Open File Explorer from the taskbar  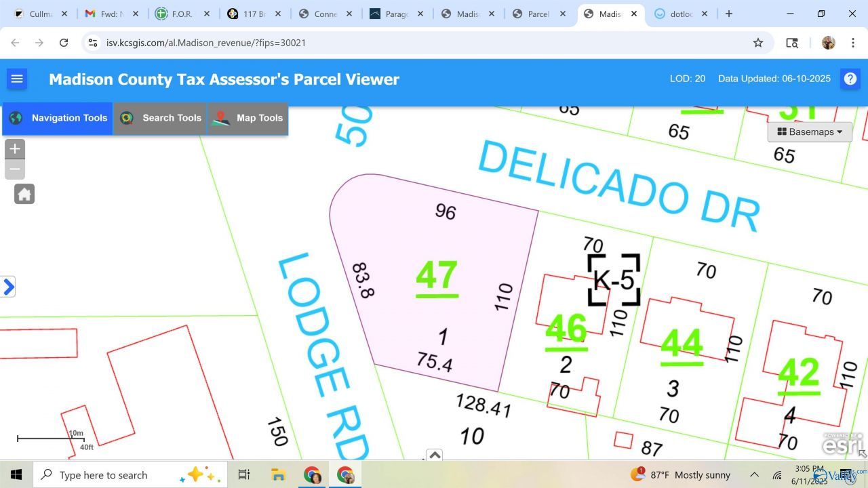278,474
